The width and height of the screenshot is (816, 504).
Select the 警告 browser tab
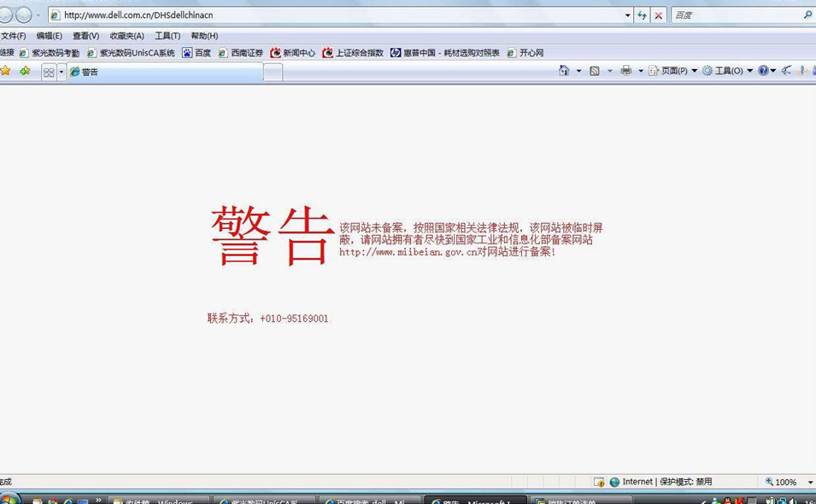[165, 72]
